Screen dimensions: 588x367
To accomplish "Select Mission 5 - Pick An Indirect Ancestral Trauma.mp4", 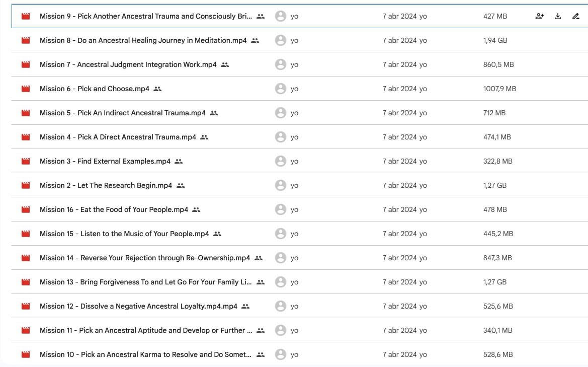I will 122,113.
